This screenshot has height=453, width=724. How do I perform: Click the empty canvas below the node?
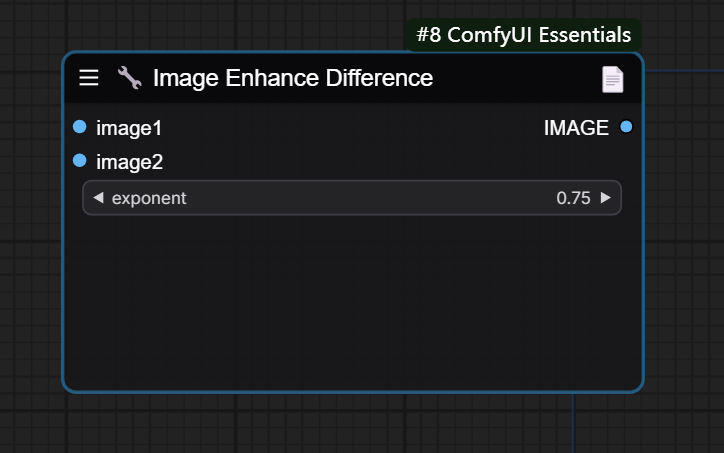pyautogui.click(x=300, y=425)
